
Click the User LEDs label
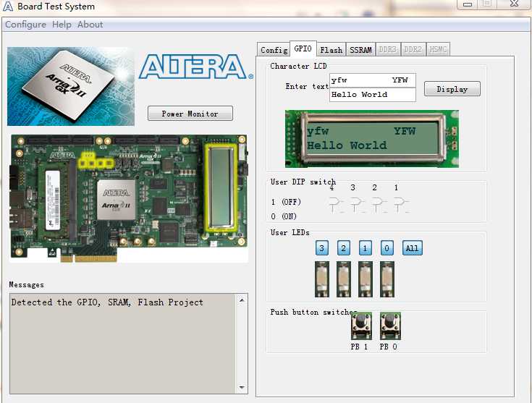click(x=290, y=233)
